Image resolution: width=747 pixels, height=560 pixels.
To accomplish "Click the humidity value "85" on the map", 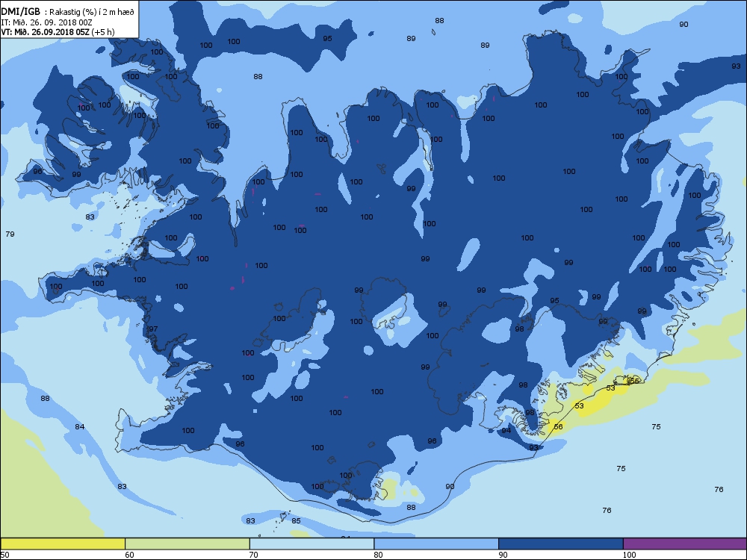I will (x=296, y=521).
